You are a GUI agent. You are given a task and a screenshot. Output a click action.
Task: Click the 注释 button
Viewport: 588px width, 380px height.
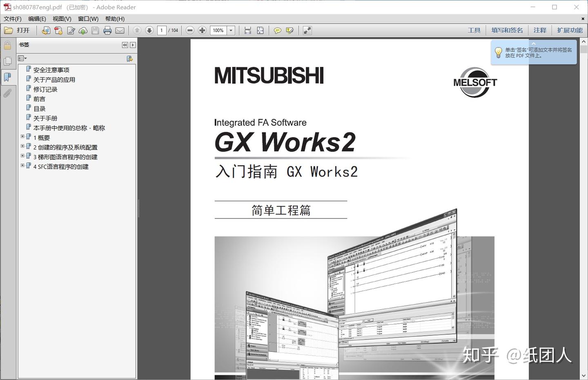tap(540, 30)
